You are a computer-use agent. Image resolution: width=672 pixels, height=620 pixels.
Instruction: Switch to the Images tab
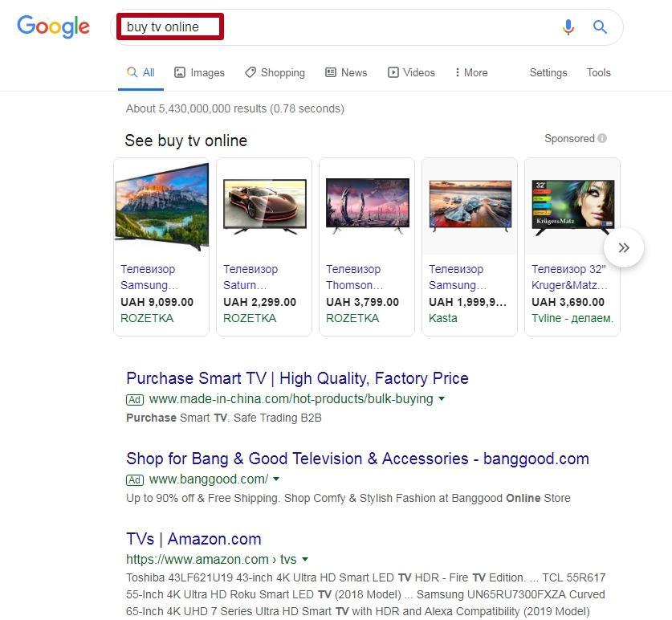coord(199,72)
